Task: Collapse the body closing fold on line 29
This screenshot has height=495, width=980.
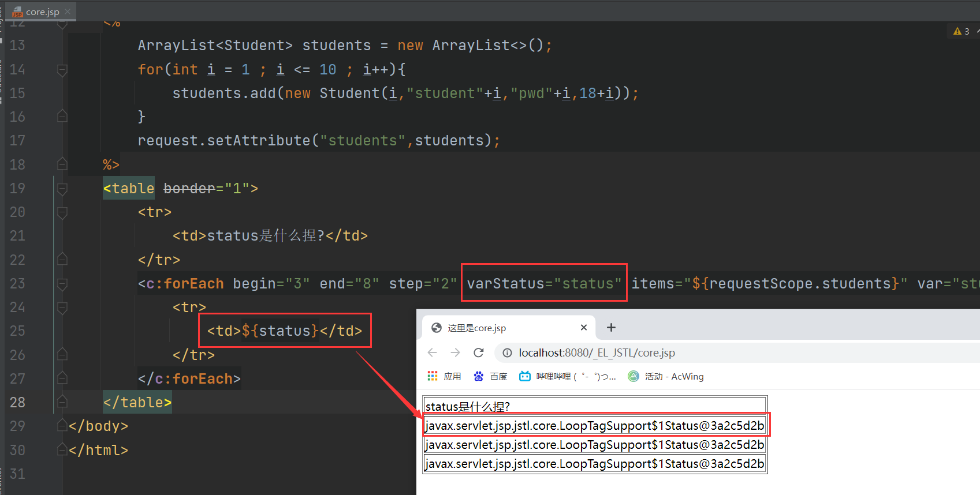Action: point(62,426)
